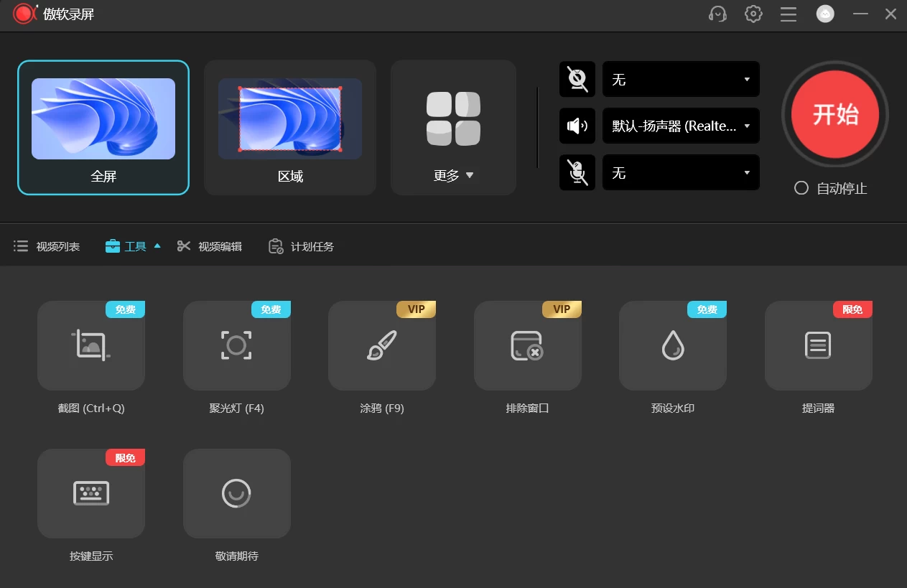Open the speaker dropdown 默认-扬声器

[681, 126]
